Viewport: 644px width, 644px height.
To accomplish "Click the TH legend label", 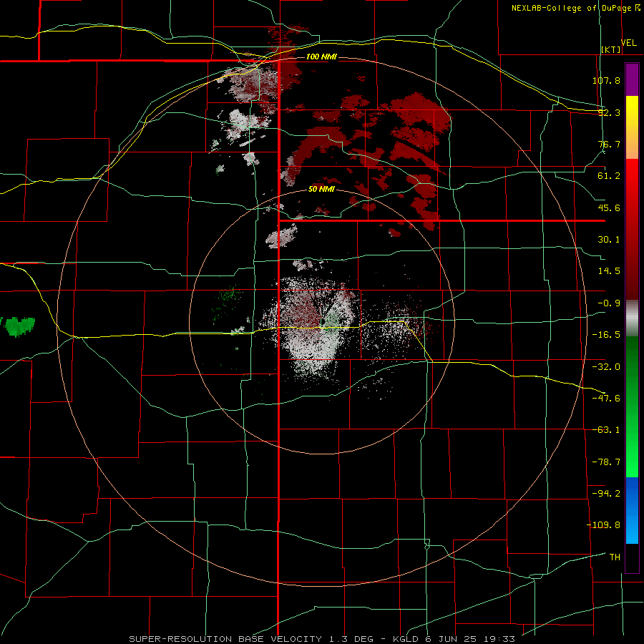I will tap(615, 557).
